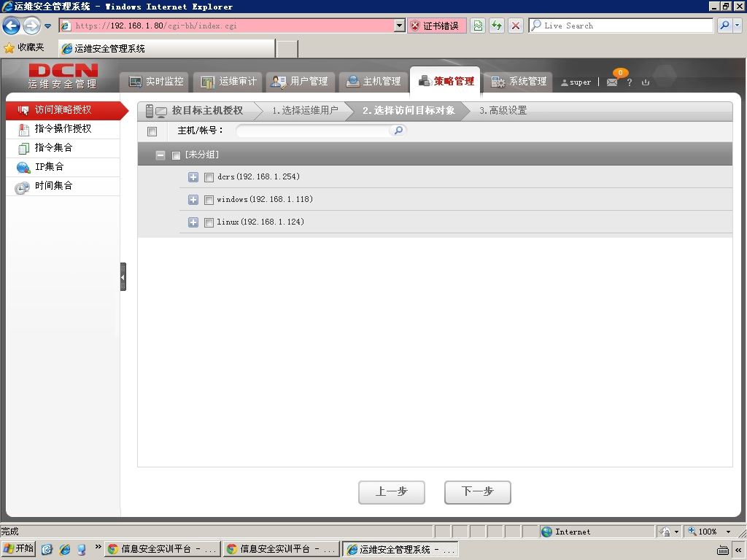The image size is (747, 560).
Task: Open IP集合 in sidebar
Action: [63, 167]
